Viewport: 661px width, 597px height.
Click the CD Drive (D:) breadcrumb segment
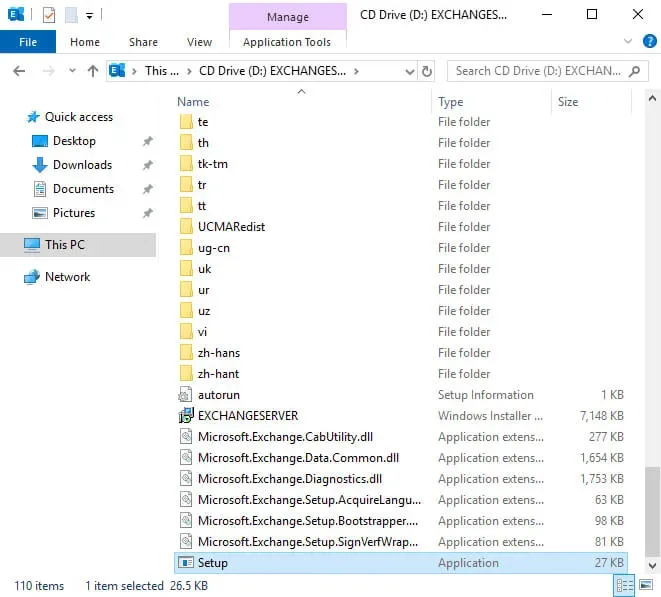[x=272, y=71]
